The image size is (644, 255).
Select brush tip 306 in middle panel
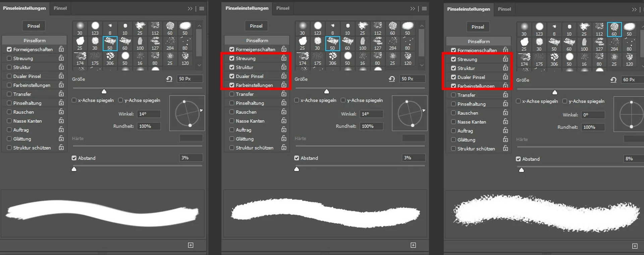pyautogui.click(x=332, y=58)
